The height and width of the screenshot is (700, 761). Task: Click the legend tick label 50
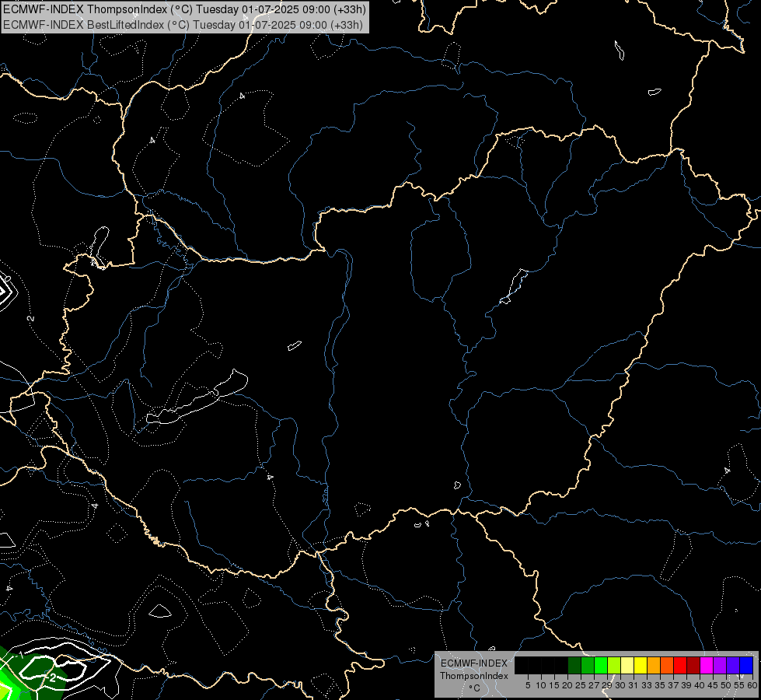[x=726, y=685]
